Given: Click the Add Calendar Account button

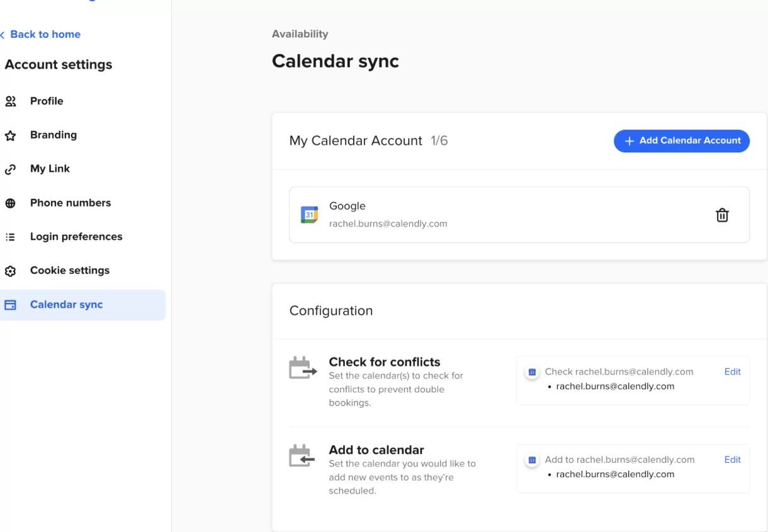Looking at the screenshot, I should coord(682,141).
